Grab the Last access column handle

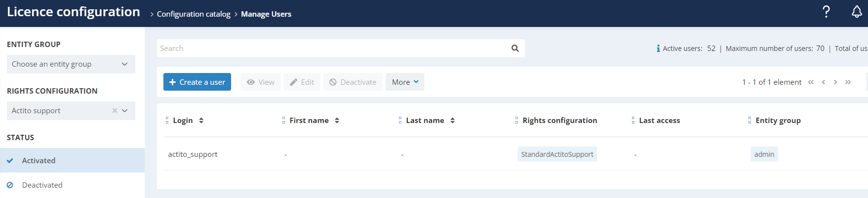pos(633,121)
